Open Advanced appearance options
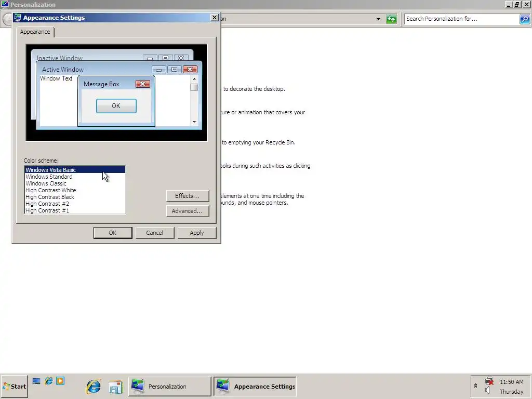532x399 pixels. pyautogui.click(x=187, y=211)
